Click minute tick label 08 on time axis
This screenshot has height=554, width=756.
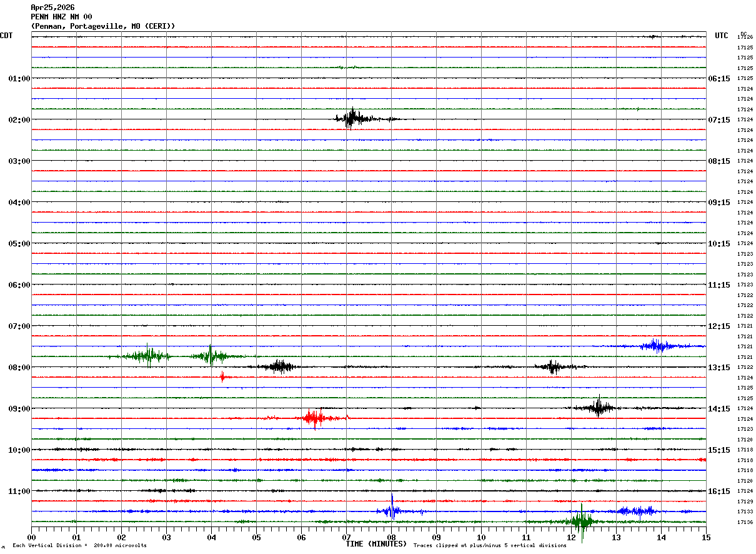(391, 538)
